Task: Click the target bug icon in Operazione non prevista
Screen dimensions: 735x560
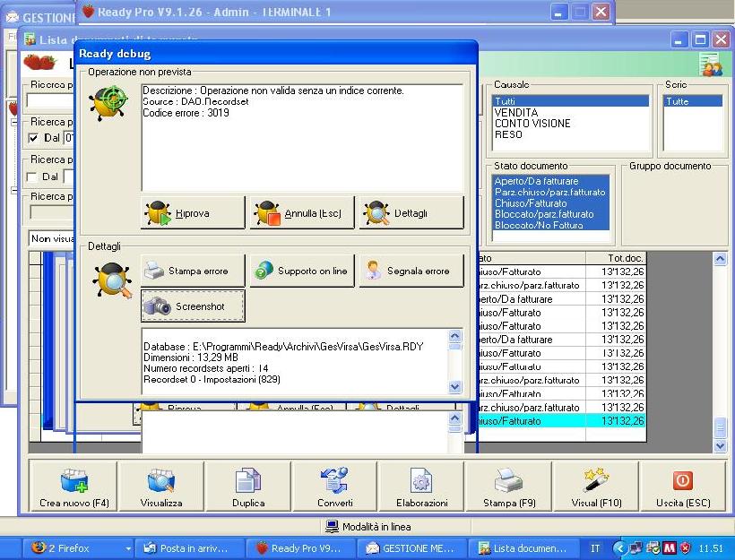Action: (x=110, y=103)
